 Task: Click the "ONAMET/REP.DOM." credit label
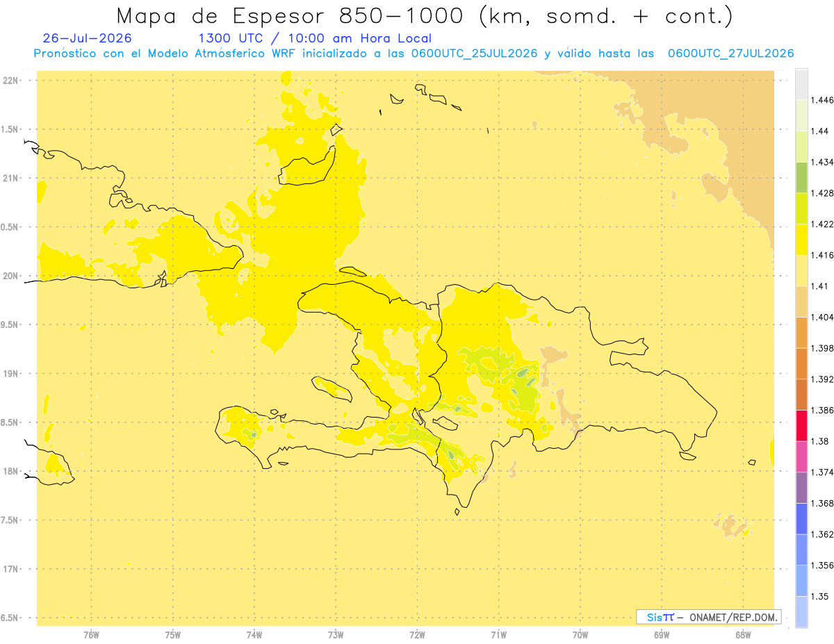734,617
